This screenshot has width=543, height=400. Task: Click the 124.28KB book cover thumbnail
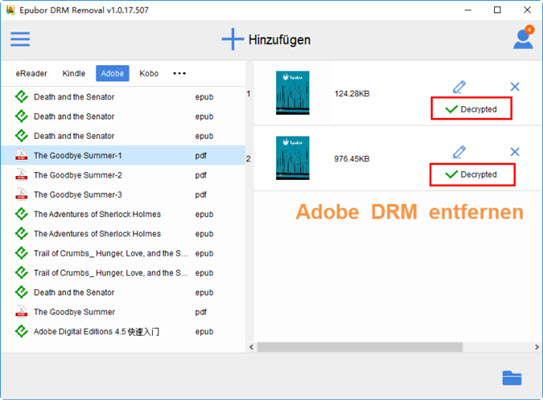point(293,93)
